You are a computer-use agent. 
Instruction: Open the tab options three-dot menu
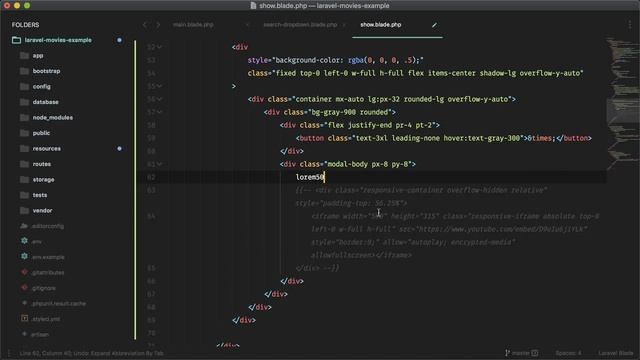click(630, 25)
